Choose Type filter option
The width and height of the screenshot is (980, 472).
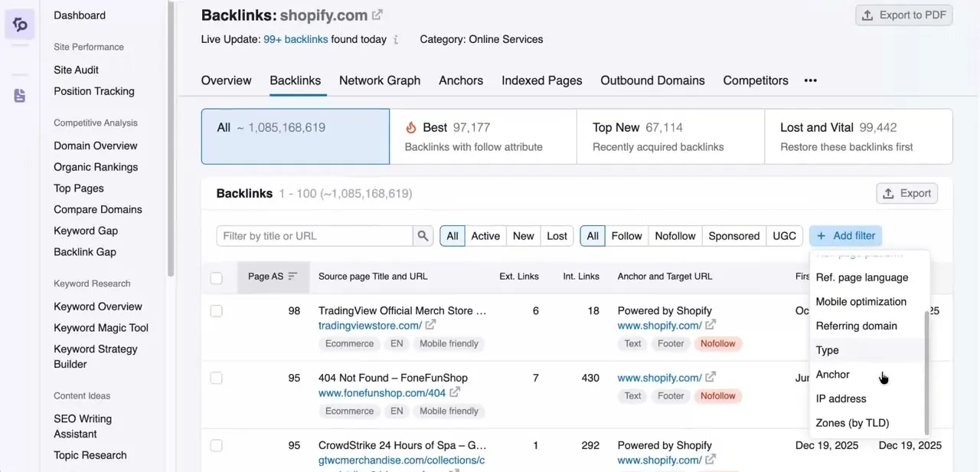click(x=867, y=350)
